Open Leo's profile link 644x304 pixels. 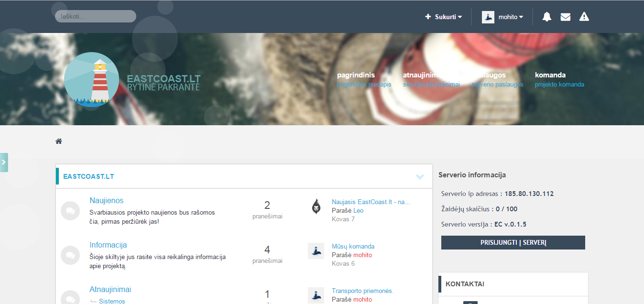pos(358,211)
